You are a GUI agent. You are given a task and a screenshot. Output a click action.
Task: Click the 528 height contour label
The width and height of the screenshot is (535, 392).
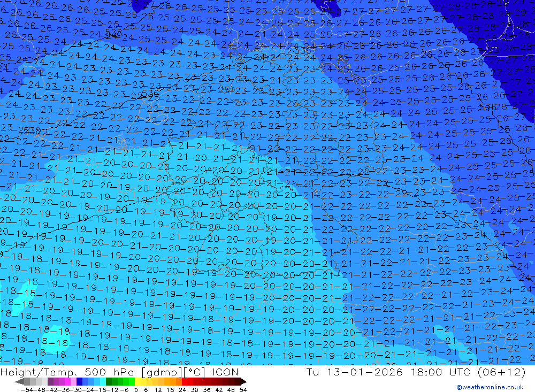113,33
